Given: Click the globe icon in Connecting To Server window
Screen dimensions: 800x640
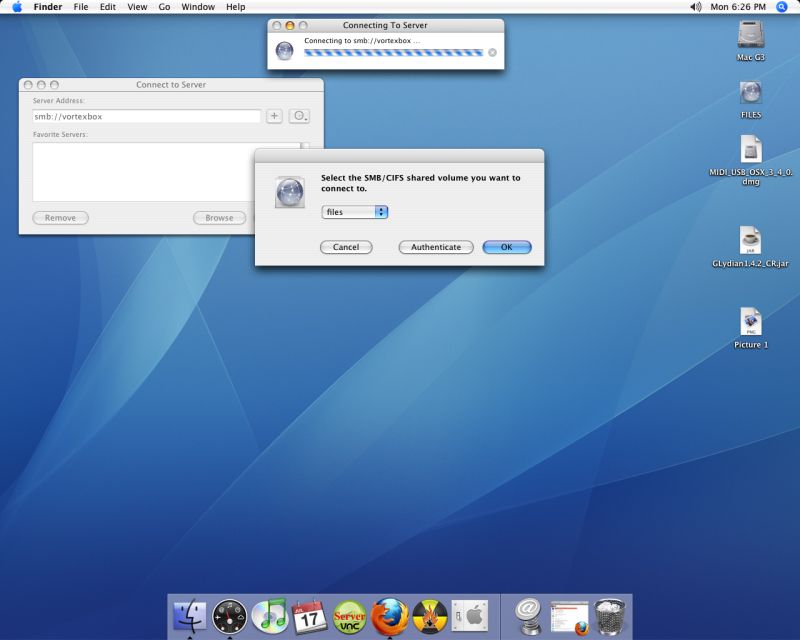Looking at the screenshot, I should (x=284, y=51).
